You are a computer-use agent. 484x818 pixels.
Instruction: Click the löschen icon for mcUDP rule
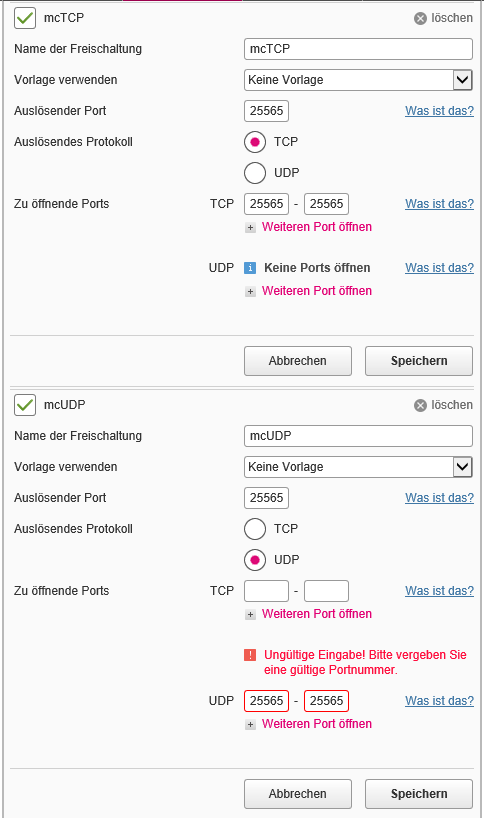point(420,406)
